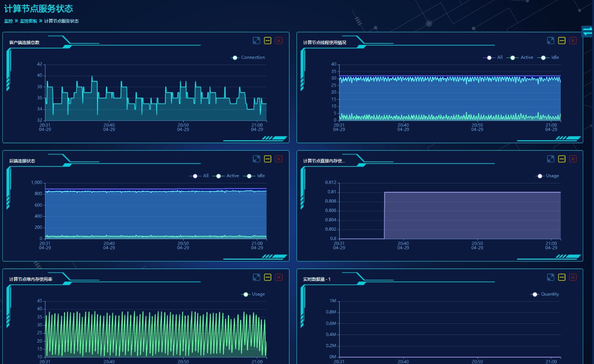Go to 监控 breadcrumb link
This screenshot has width=594, height=364.
coord(8,21)
